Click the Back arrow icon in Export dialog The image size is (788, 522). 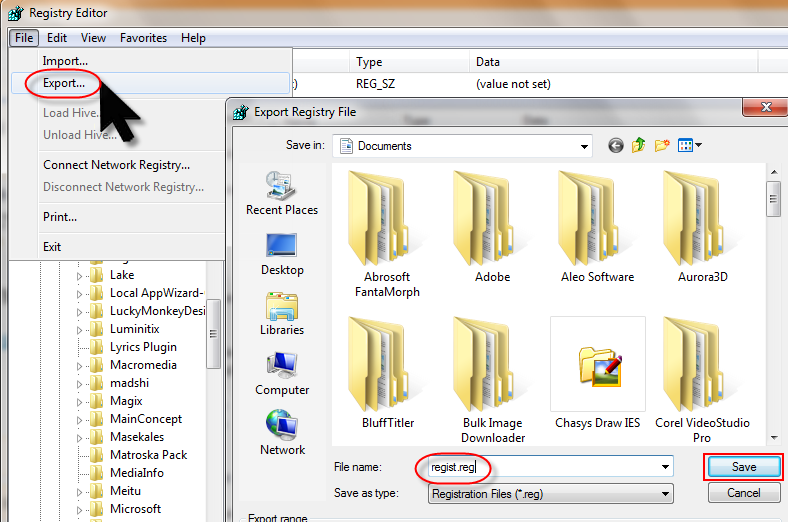[x=616, y=146]
